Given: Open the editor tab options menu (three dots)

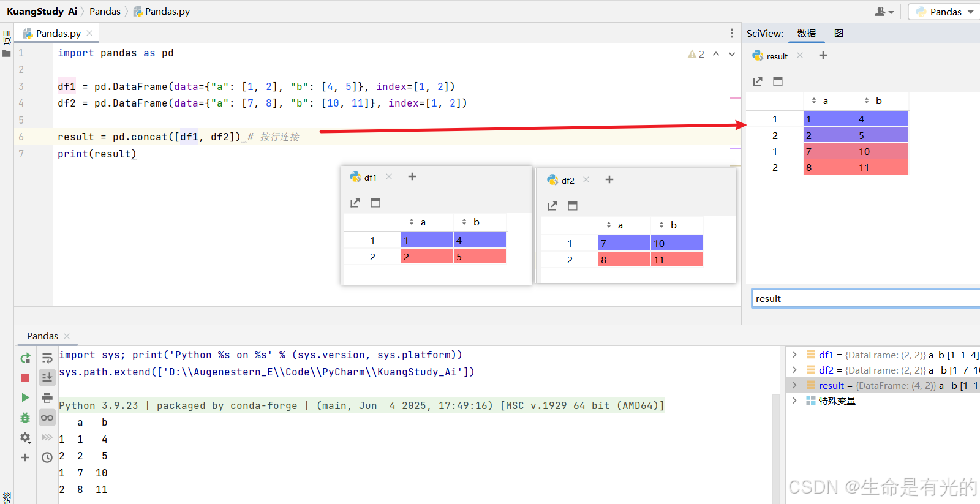Looking at the screenshot, I should [731, 33].
